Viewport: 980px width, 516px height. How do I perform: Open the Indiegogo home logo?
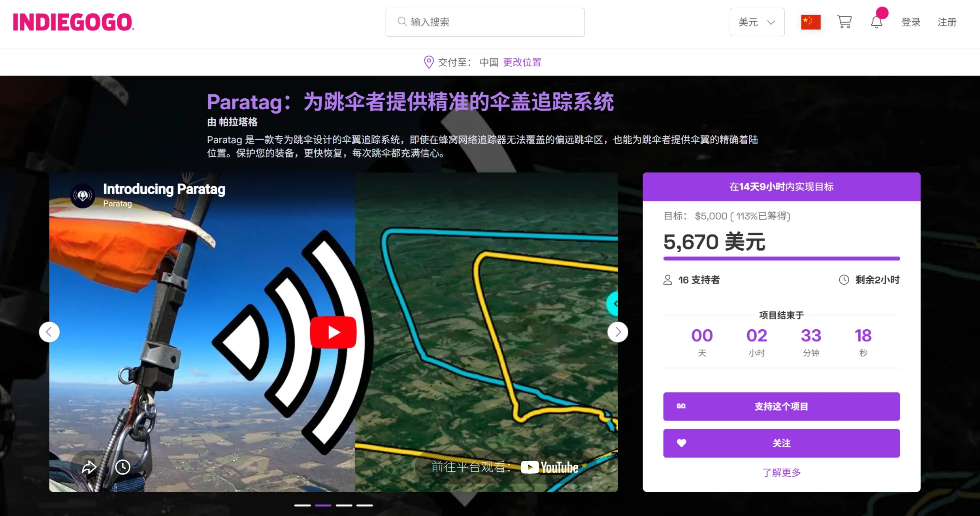click(x=73, y=22)
